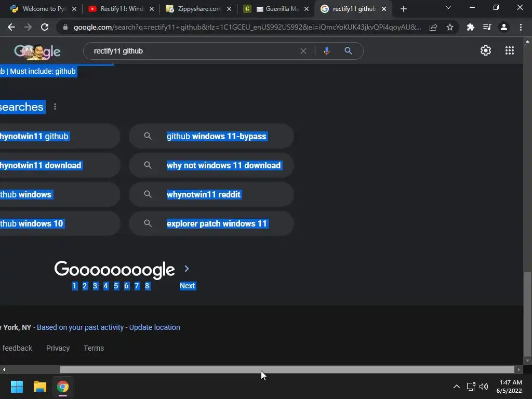
Task: Go to results page 4
Action: (x=106, y=286)
